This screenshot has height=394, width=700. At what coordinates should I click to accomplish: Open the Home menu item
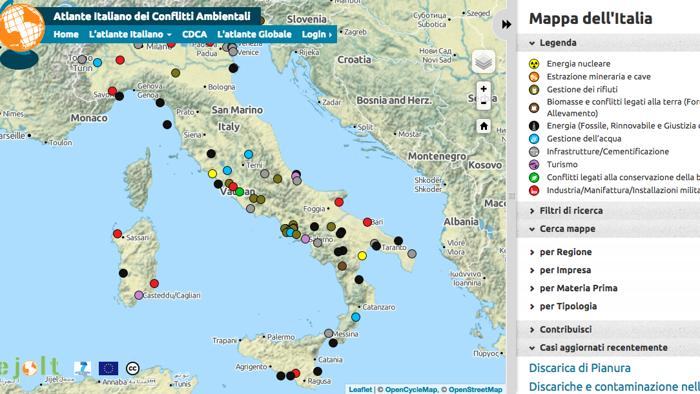pos(66,34)
